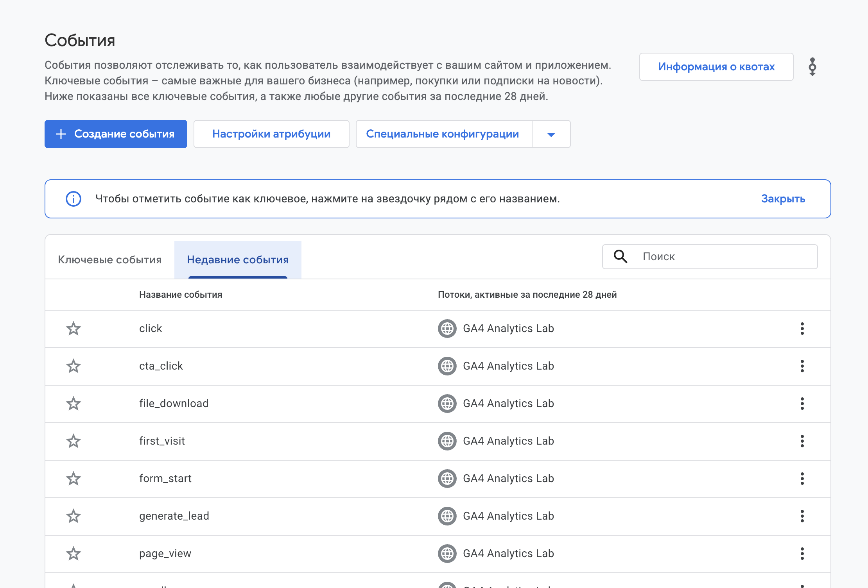
Task: Click the file_download event name
Action: tap(174, 404)
